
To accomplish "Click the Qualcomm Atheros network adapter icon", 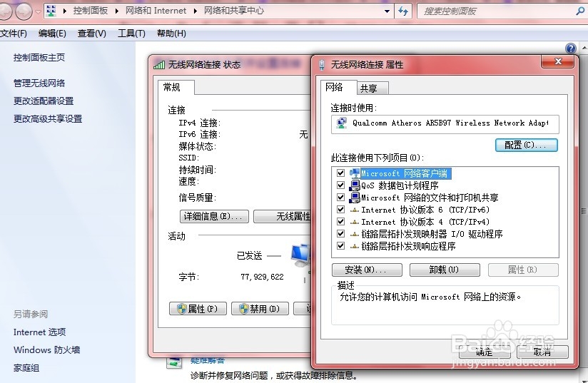I will coord(341,123).
